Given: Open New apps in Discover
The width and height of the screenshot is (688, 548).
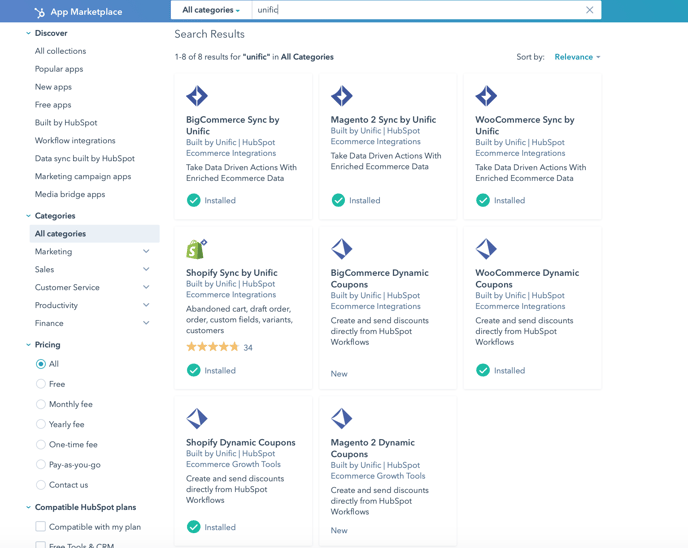Looking at the screenshot, I should point(53,87).
